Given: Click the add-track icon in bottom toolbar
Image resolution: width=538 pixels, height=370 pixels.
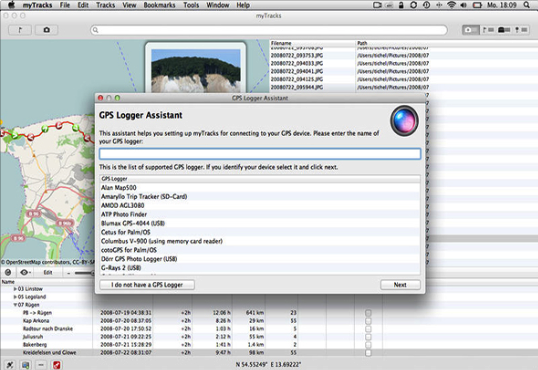Looking at the screenshot, I should (x=25, y=365).
